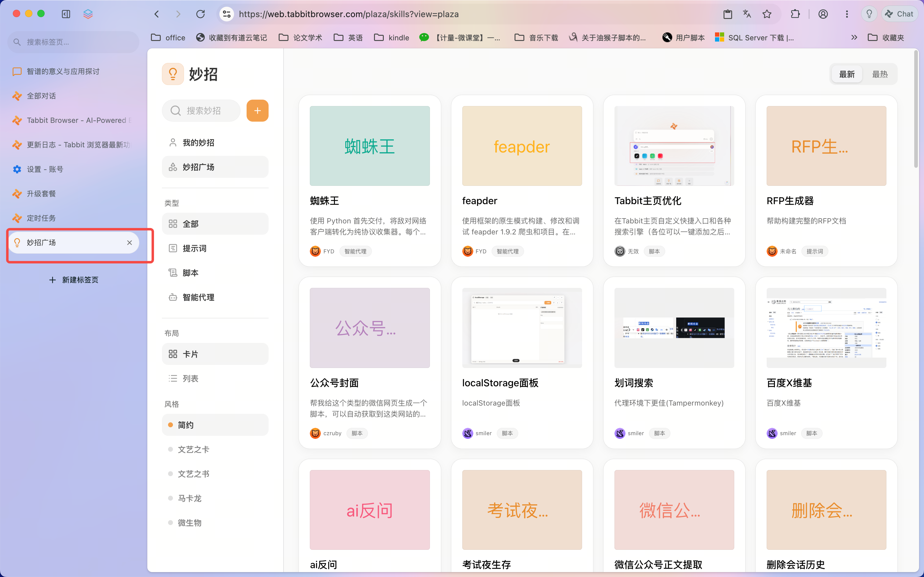Open the kindle bookmark folder
Viewport: 924px width, 577px height.
(x=391, y=37)
